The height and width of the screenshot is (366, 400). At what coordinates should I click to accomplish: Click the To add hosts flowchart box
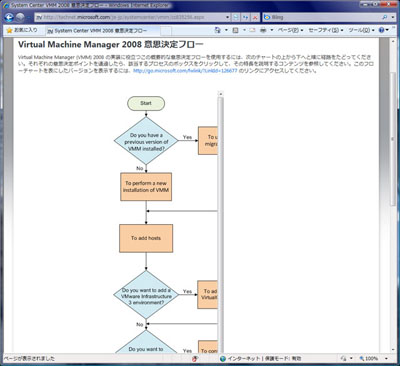click(146, 238)
